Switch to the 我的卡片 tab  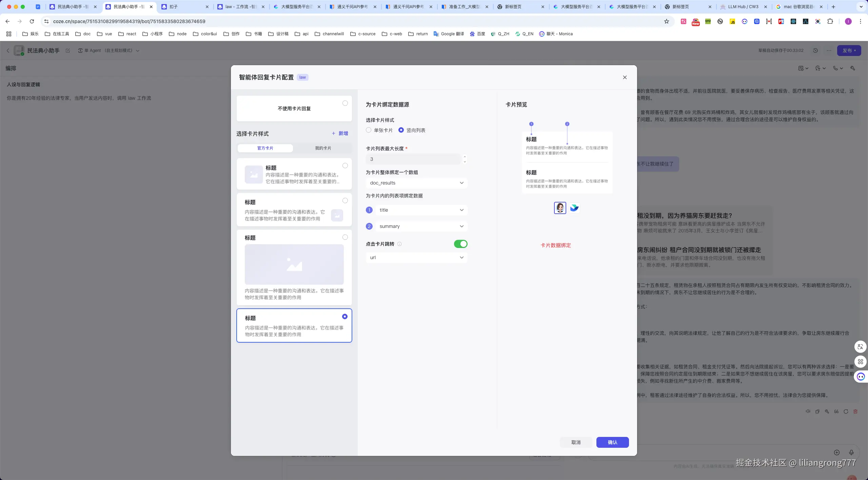point(323,148)
